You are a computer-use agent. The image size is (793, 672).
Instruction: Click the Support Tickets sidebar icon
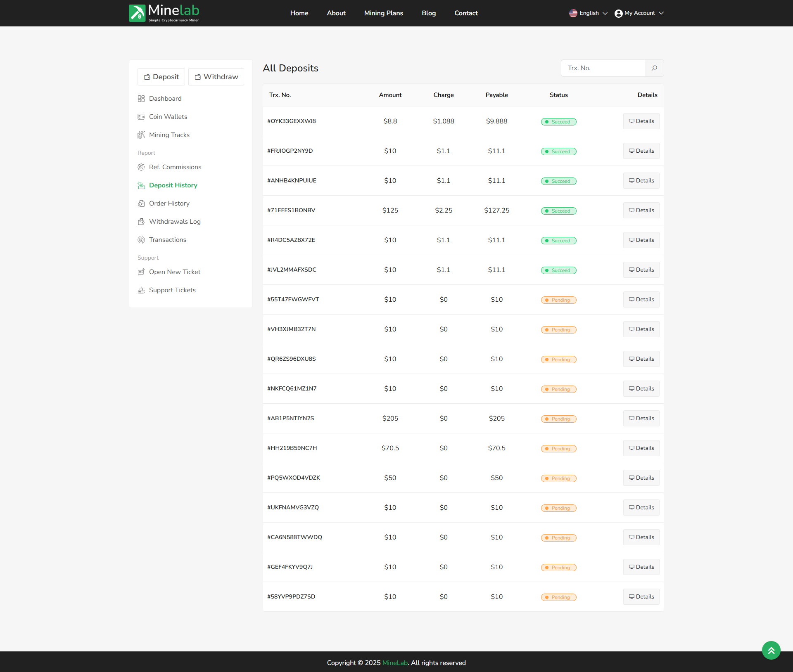tap(141, 290)
